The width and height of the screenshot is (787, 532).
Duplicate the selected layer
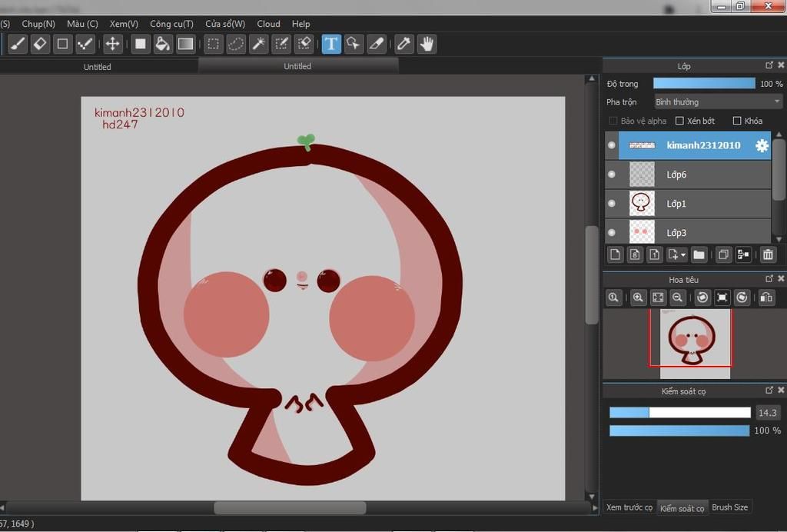pyautogui.click(x=723, y=255)
